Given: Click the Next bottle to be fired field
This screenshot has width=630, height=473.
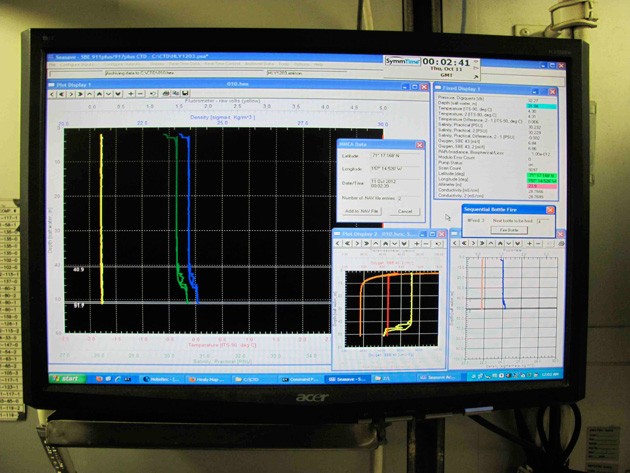Looking at the screenshot, I should [x=541, y=220].
